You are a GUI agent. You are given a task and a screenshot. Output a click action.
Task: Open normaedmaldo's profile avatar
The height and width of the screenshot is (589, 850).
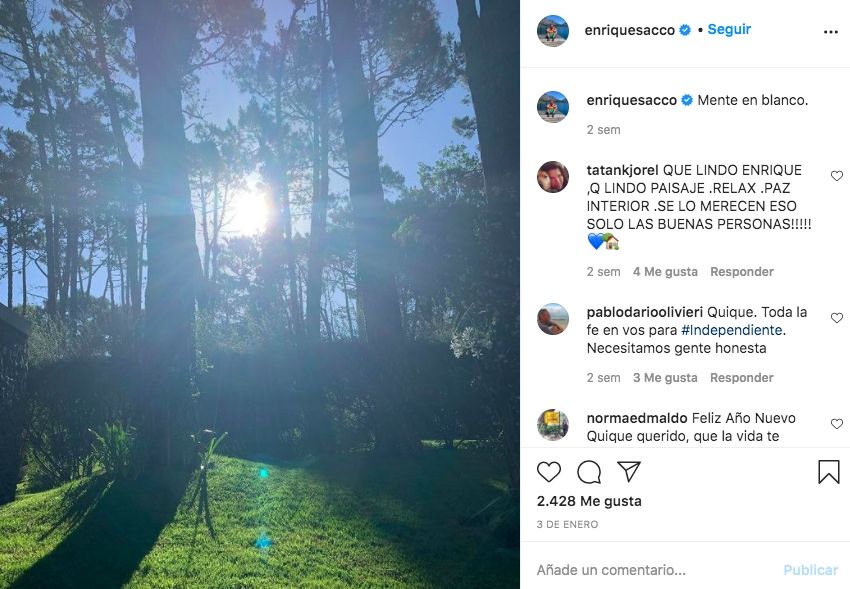(x=552, y=425)
